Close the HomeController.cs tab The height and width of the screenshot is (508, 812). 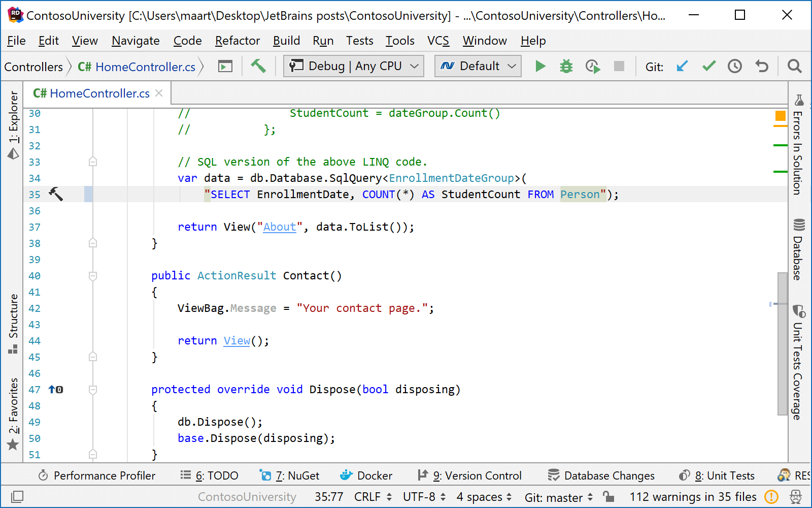coord(159,93)
